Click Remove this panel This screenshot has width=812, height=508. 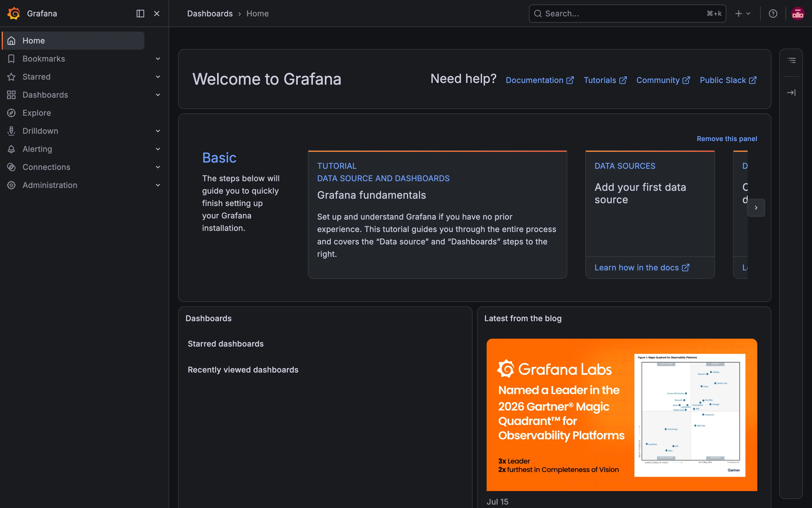click(x=727, y=139)
